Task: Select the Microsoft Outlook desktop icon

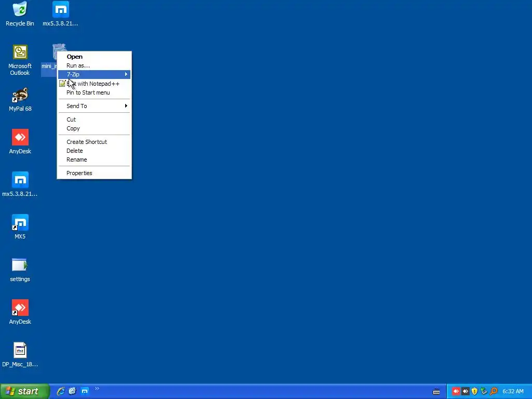Action: [20, 60]
